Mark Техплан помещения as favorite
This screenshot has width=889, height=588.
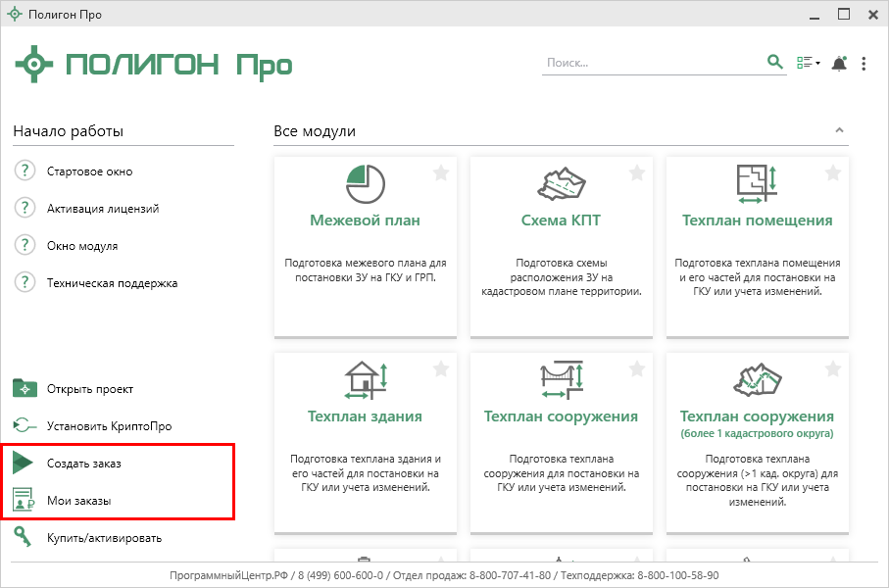tap(833, 172)
